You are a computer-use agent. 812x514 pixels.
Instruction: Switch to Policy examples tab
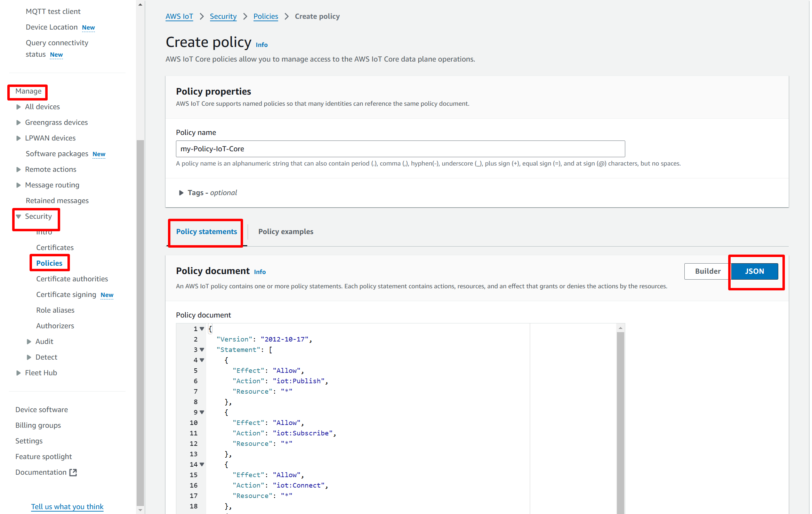pos(286,232)
